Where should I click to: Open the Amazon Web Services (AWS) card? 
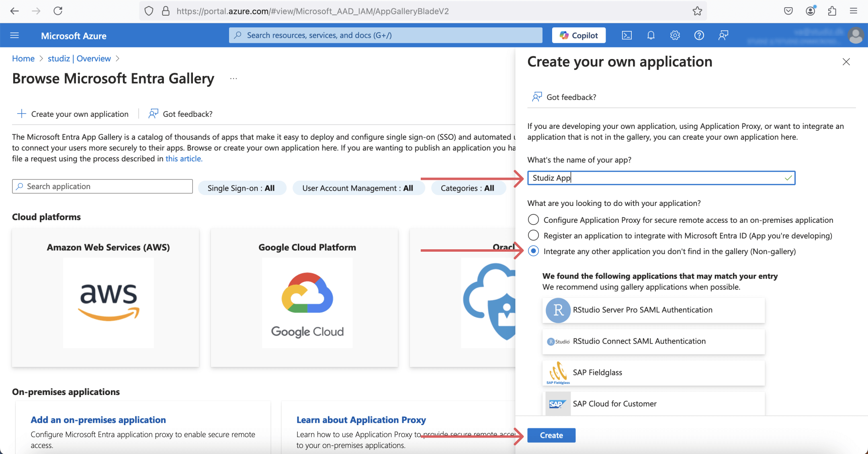coord(105,297)
